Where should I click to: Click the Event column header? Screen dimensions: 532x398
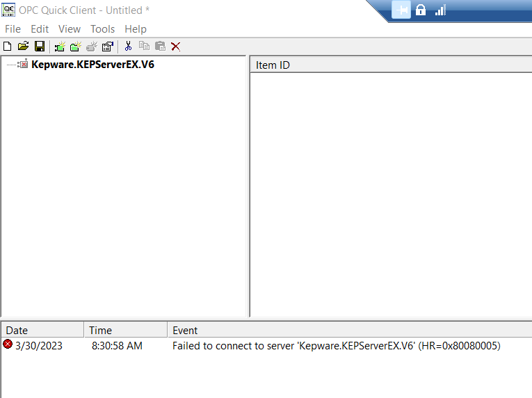[x=350, y=330]
